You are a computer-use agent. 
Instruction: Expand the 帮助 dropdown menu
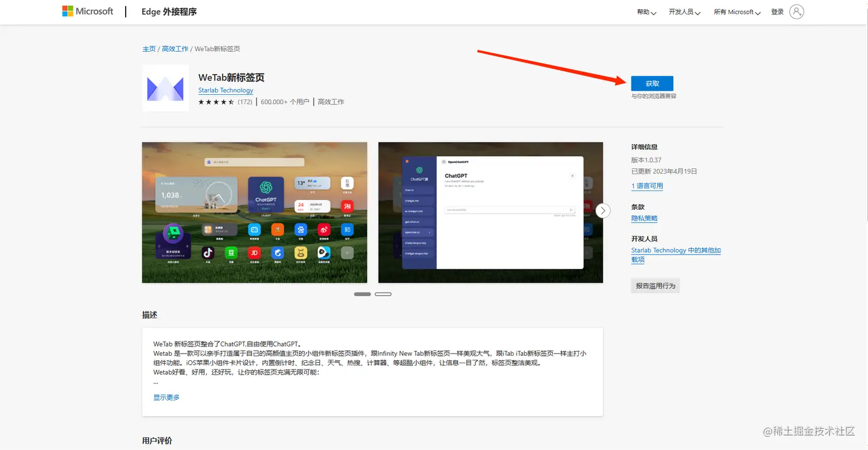[x=646, y=12]
